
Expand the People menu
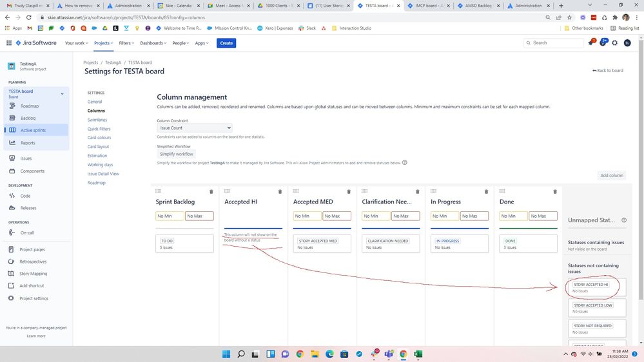point(181,43)
